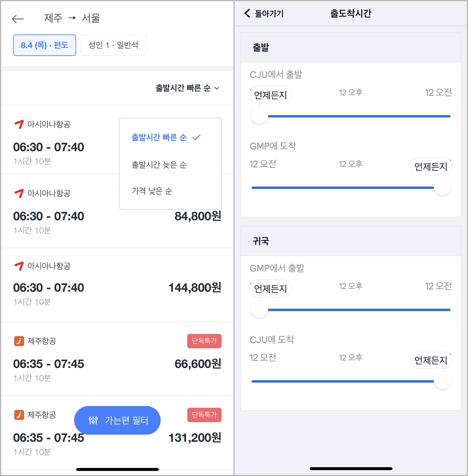Choose the 가격 낮은 순 sort option
468x476 pixels.
(152, 191)
